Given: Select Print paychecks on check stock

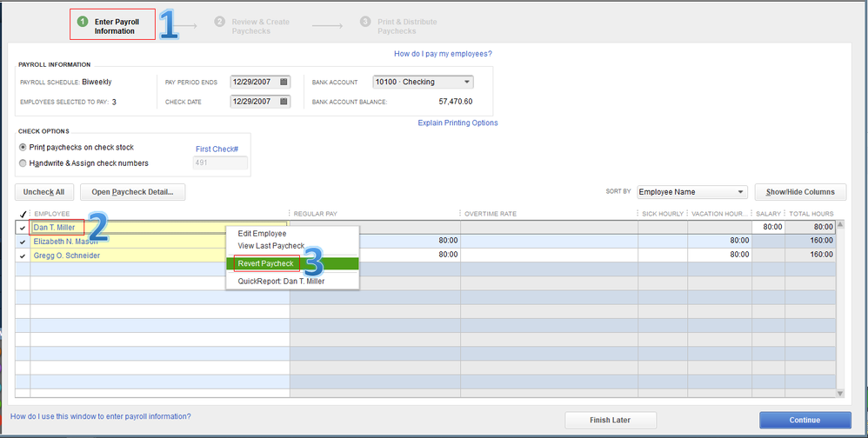Looking at the screenshot, I should (x=23, y=147).
